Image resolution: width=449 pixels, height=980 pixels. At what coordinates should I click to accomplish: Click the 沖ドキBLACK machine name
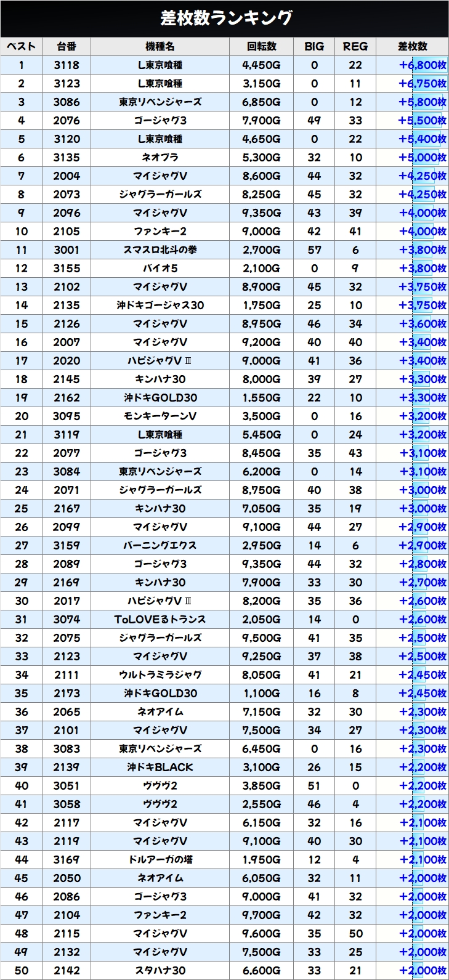[160, 767]
